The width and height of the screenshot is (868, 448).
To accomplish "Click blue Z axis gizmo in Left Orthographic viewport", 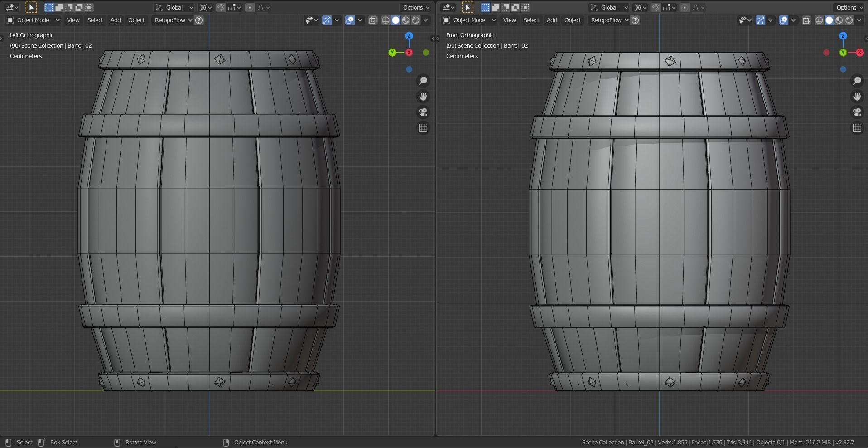I will click(x=409, y=36).
